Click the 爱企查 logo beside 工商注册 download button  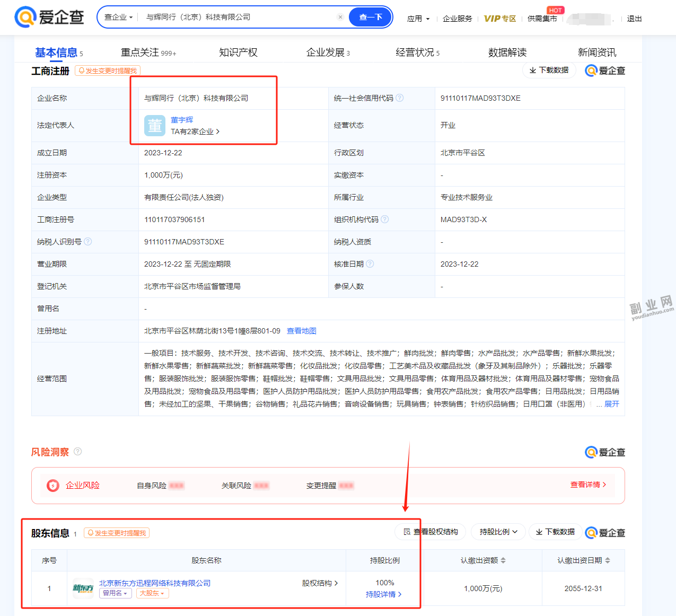pos(605,71)
